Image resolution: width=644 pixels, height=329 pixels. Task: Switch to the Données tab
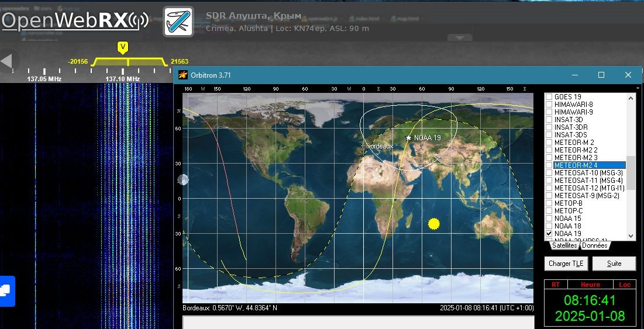[x=594, y=245]
